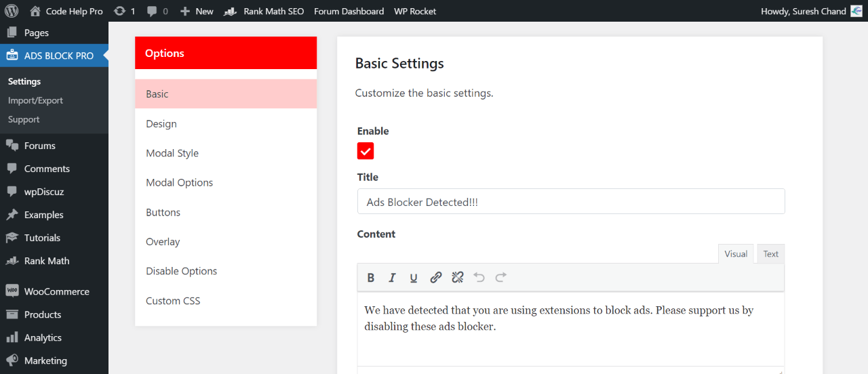
Task: Underline text using the editor toolbar
Action: (x=414, y=278)
